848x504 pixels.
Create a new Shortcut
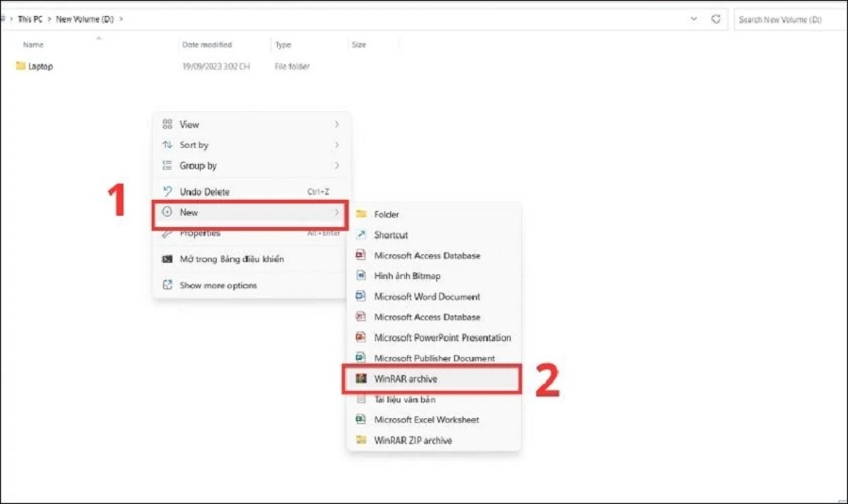433,235
